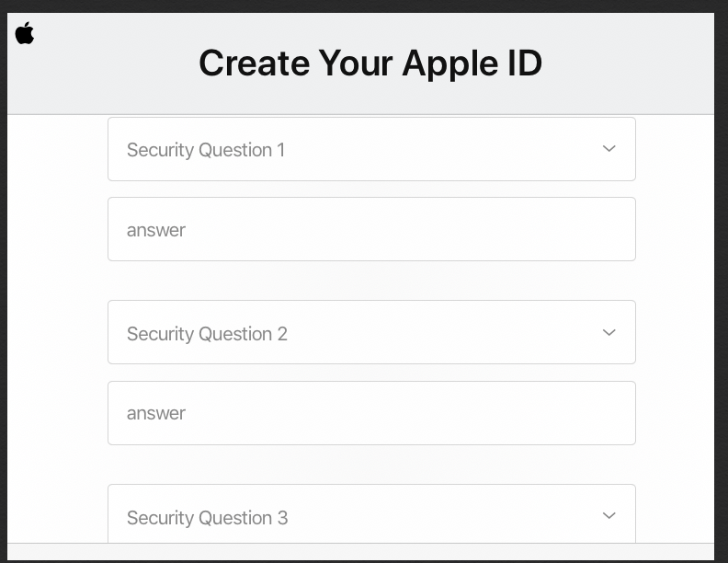Click the Apple logo icon
This screenshot has width=728, height=563.
pyautogui.click(x=25, y=33)
